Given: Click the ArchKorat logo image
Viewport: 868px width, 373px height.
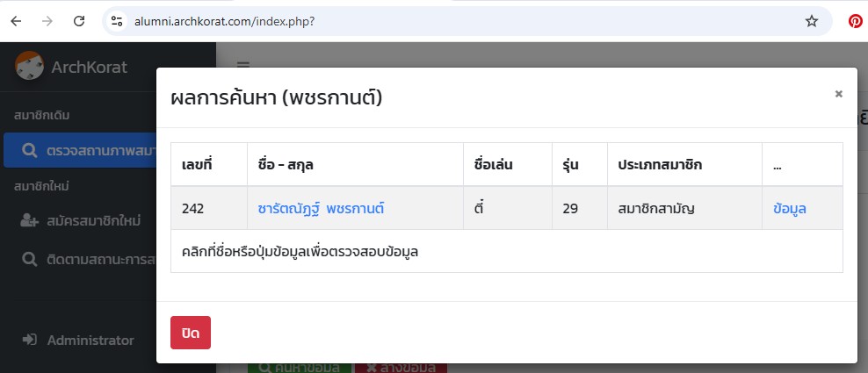Looking at the screenshot, I should [x=30, y=66].
